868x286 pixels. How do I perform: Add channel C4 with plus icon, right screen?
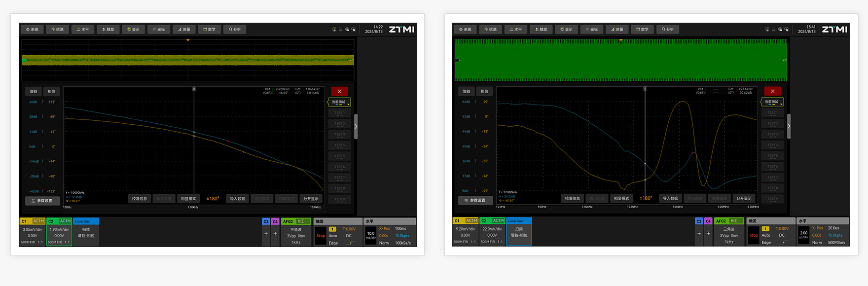coord(708,233)
